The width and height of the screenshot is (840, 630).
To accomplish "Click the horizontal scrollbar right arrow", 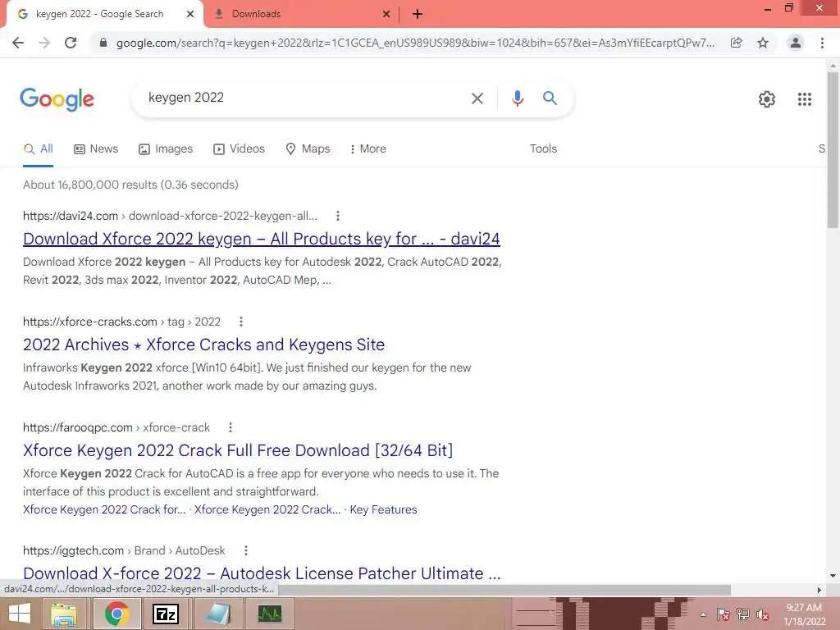I will point(819,590).
